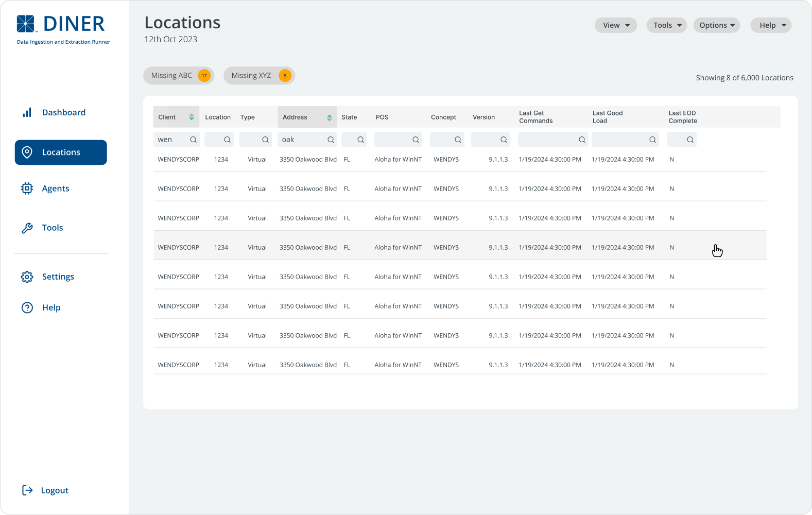Screen dimensions: 812x515
Task: Click the Help question mark icon
Action: tap(27, 307)
